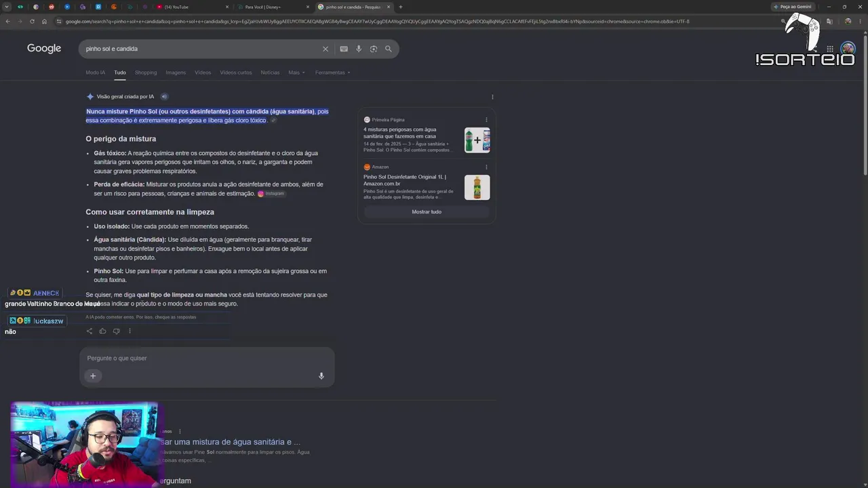Use the microphone in the follow-up question box
Image resolution: width=868 pixels, height=488 pixels.
pos(321,376)
